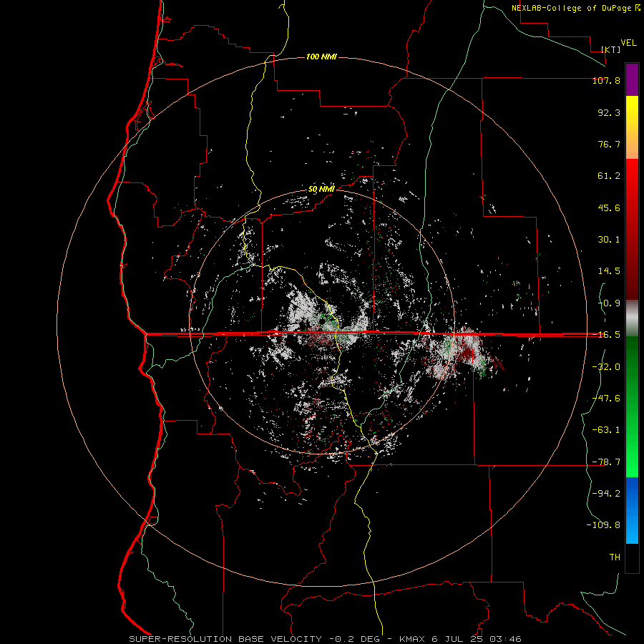The image size is (644, 644).
Task: Click the VEL legend heading
Action: coord(629,43)
